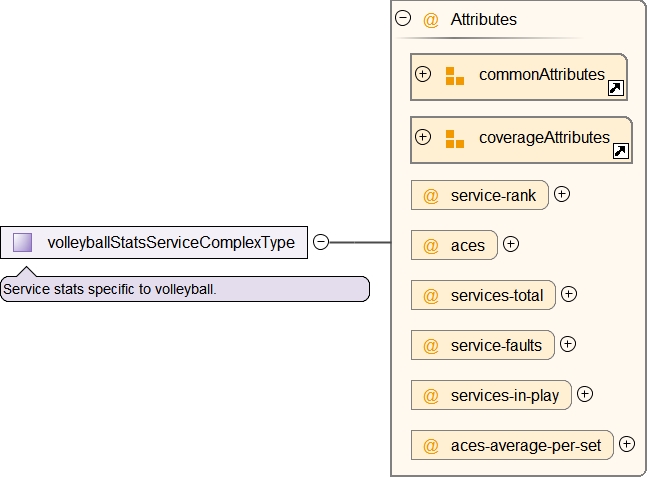648x478 pixels.
Task: Expand the aces-average-per-set attribute
Action: [x=627, y=444]
